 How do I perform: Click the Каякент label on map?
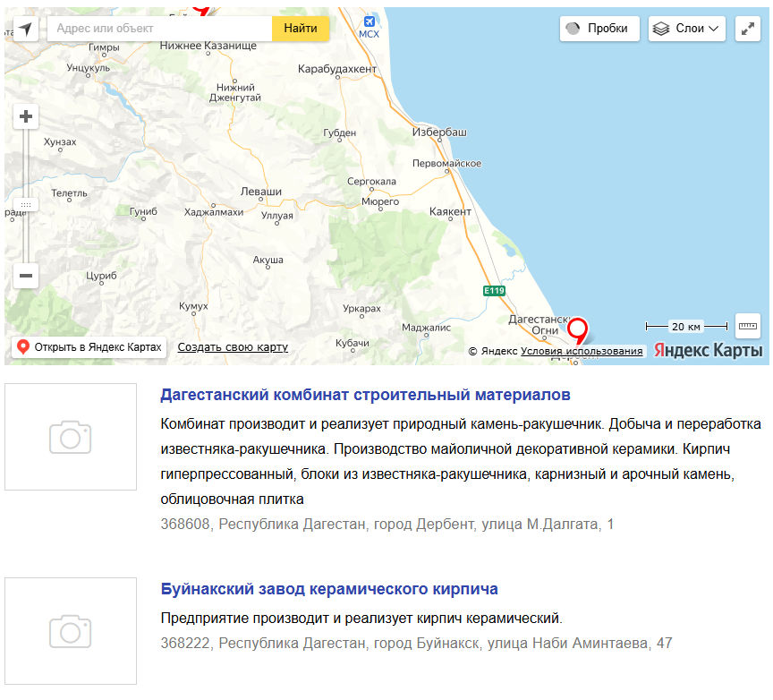click(x=450, y=211)
